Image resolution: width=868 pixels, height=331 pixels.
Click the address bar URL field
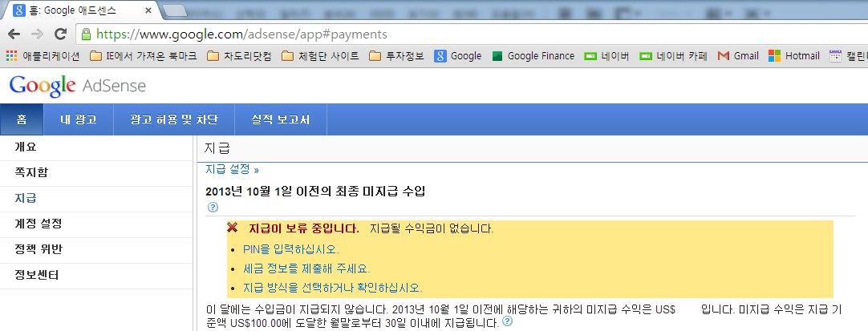point(471,34)
